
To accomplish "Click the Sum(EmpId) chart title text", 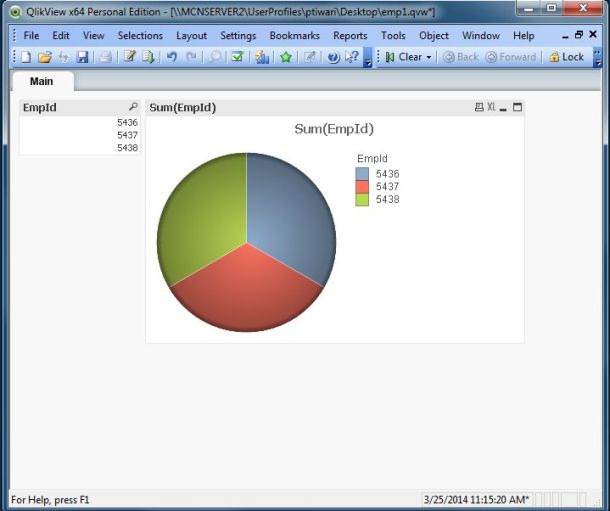I will tap(334, 129).
